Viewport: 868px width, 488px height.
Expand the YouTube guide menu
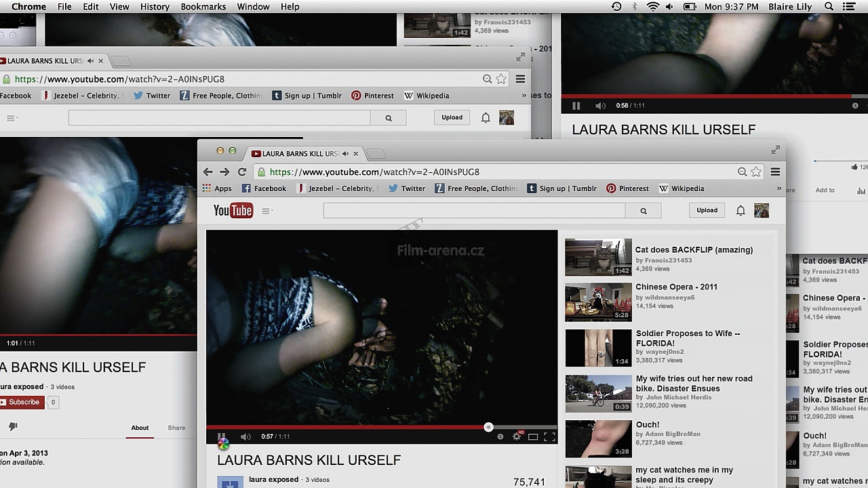267,211
